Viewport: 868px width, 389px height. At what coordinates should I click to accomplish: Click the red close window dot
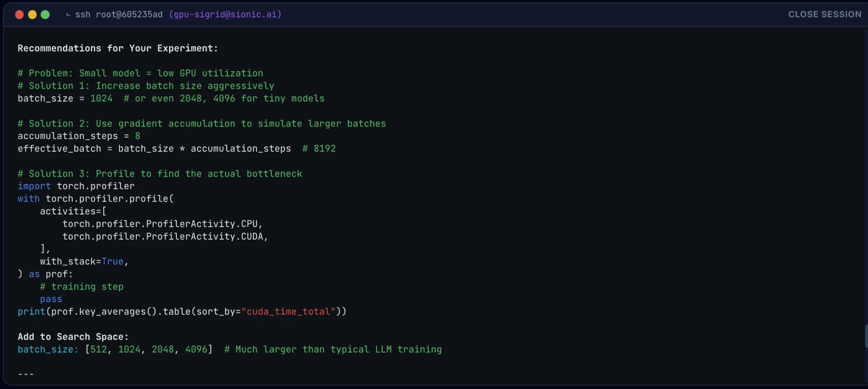(20, 14)
